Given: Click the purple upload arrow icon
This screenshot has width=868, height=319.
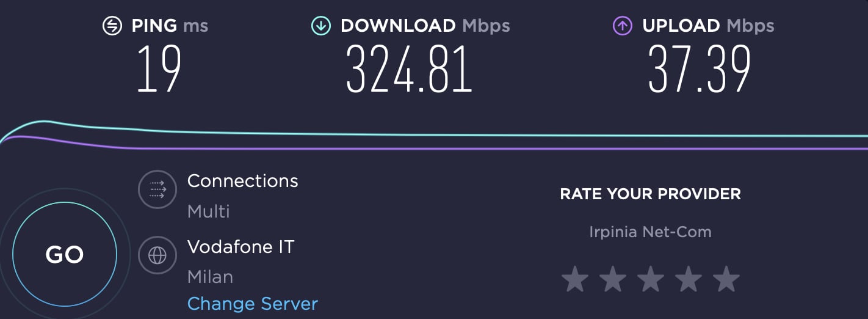Looking at the screenshot, I should (623, 26).
